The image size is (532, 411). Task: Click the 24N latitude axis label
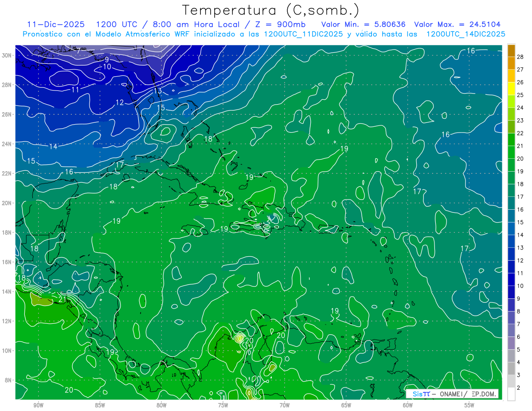tap(7, 144)
